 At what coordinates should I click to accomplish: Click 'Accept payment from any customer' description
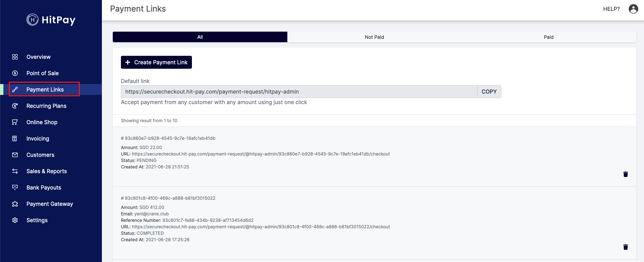[214, 102]
